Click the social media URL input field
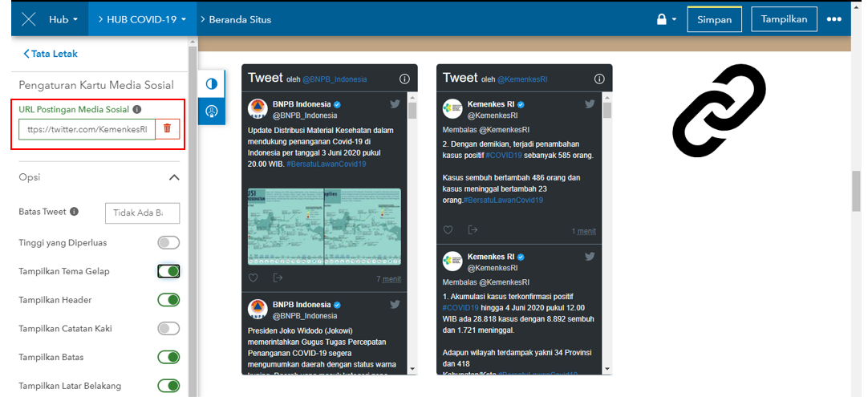 (87, 129)
